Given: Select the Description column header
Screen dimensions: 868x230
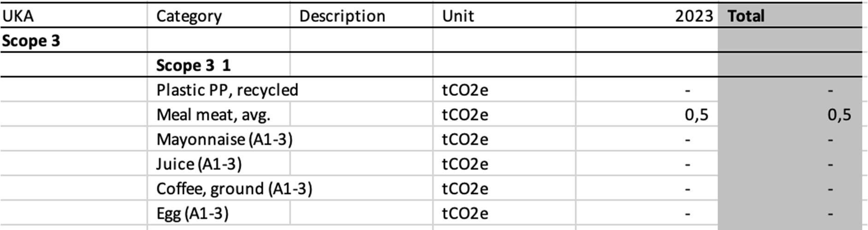Looking at the screenshot, I should coord(342,16).
